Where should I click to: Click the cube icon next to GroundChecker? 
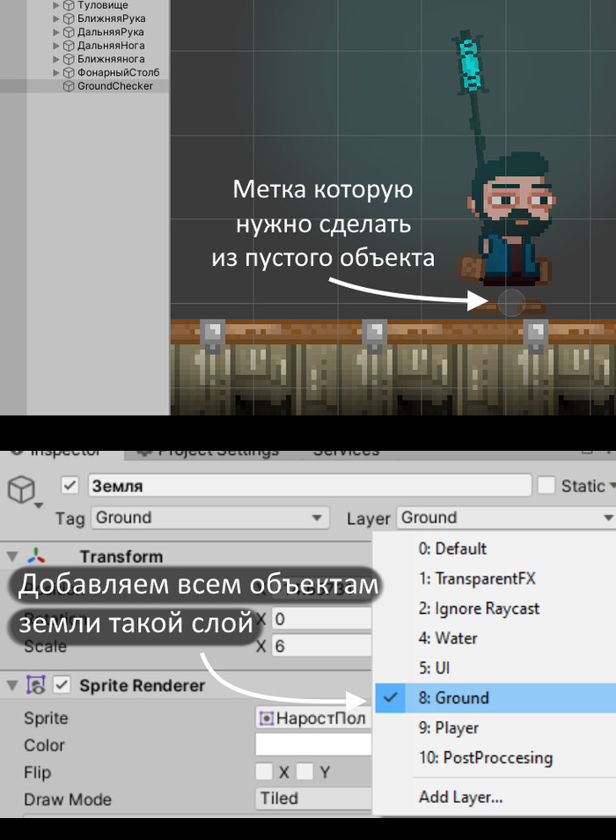click(70, 86)
